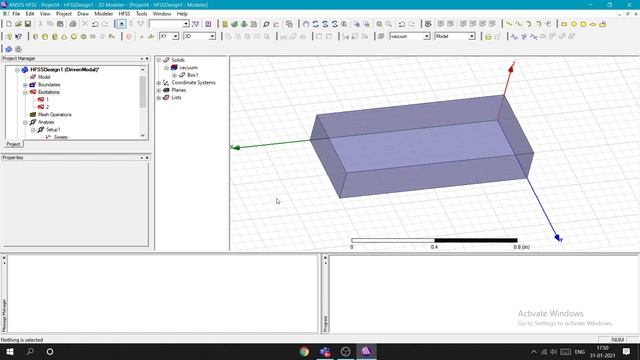Open the Model dropdown in toolbar
Viewport: 640px width, 360px height.
[x=472, y=36]
